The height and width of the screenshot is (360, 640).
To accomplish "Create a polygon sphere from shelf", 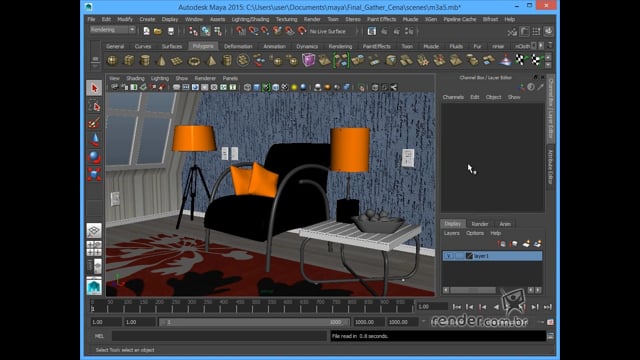I will [x=112, y=61].
